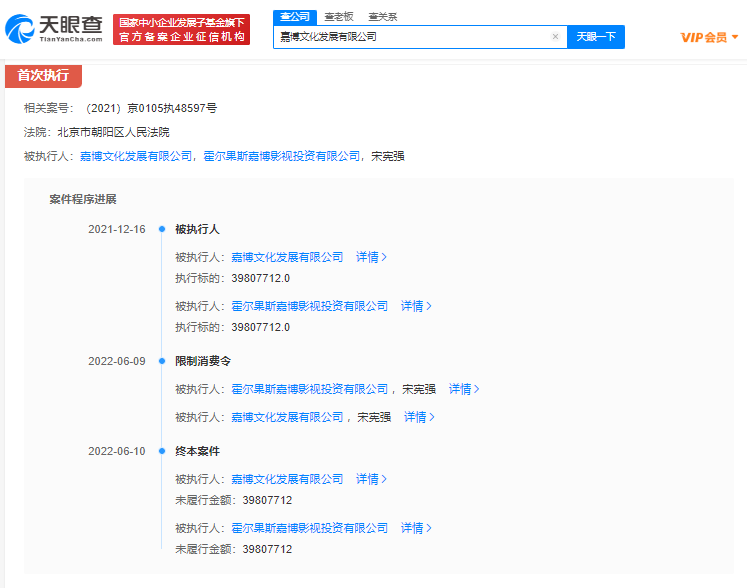This screenshot has width=747, height=588.
Task: Click 霍尔果斯嘉博影视投资有限公司 link under 限制消费令
Action: click(310, 389)
